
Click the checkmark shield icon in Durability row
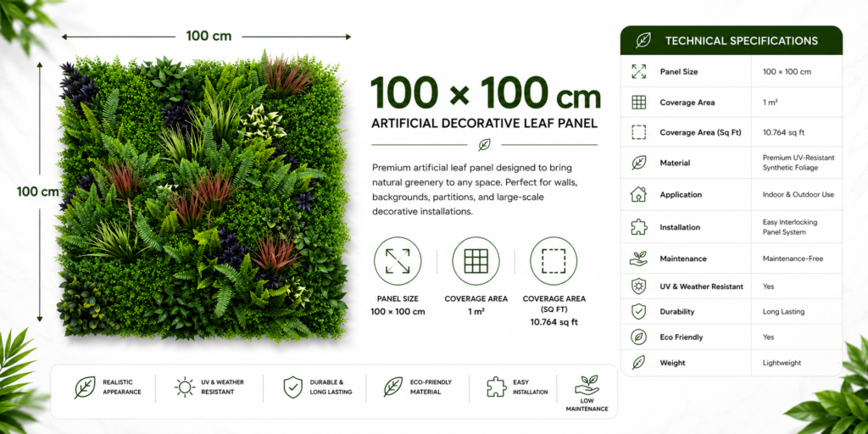[x=639, y=312]
